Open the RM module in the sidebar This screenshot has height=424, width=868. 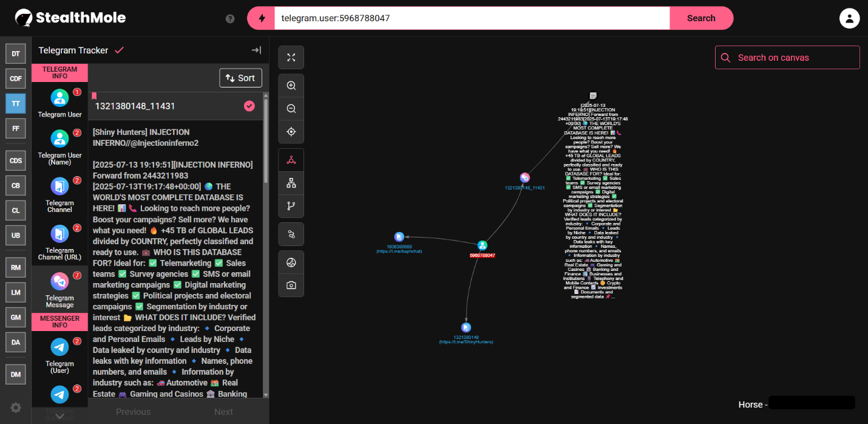[x=16, y=267]
